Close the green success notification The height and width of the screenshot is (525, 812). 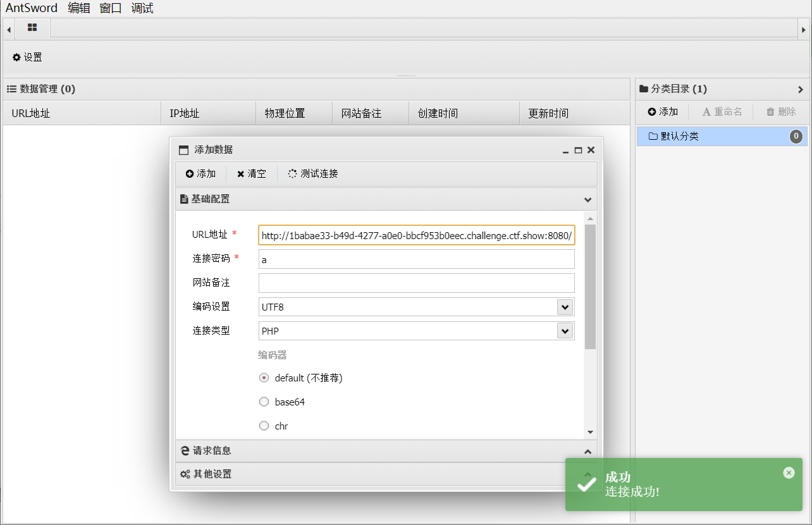pos(788,472)
